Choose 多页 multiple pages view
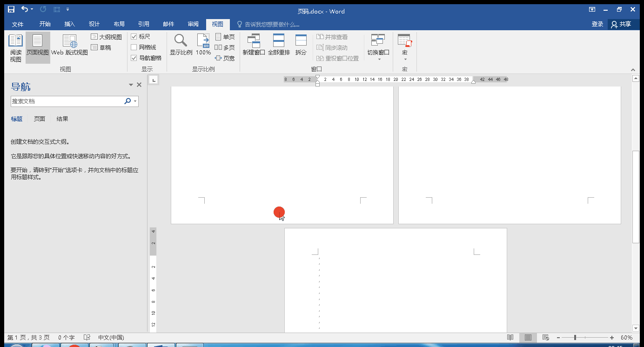 [x=225, y=47]
